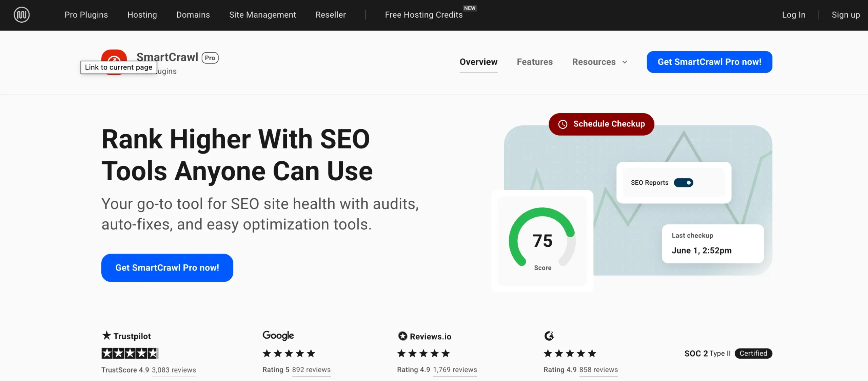868x381 pixels.
Task: Switch to the Features tab
Action: 534,62
